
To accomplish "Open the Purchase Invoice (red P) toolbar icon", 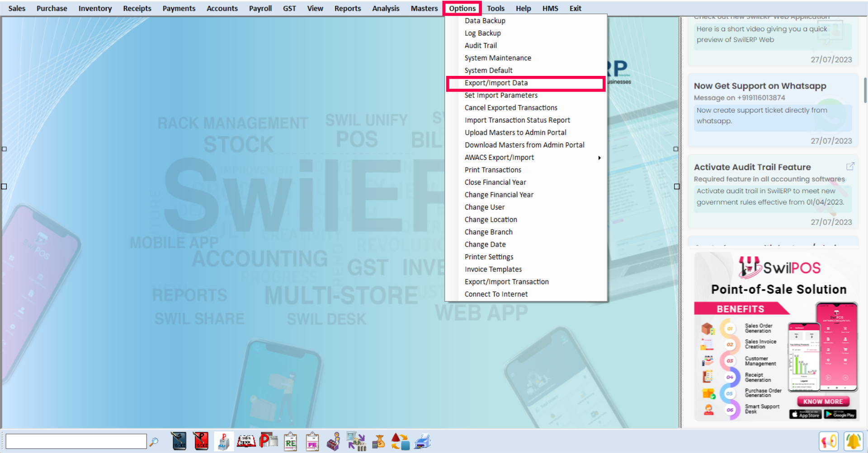I will 201,441.
